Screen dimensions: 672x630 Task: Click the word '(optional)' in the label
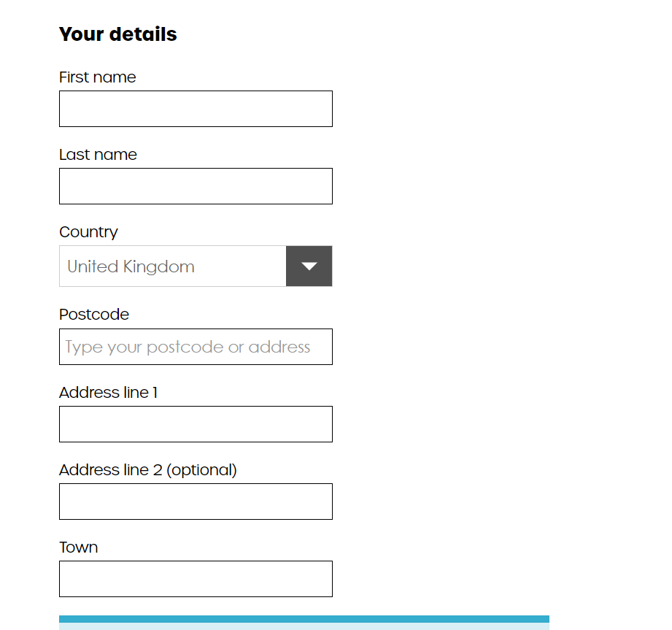(x=201, y=470)
